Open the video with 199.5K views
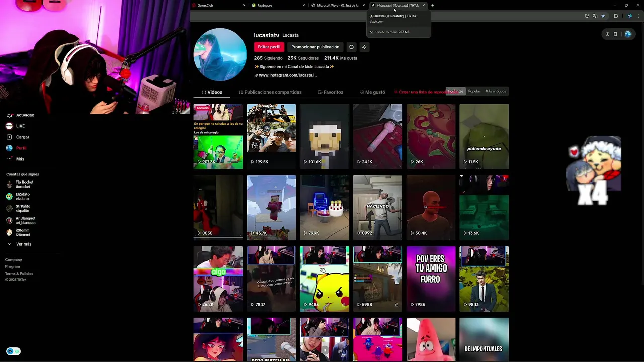This screenshot has width=644, height=362. 271,137
